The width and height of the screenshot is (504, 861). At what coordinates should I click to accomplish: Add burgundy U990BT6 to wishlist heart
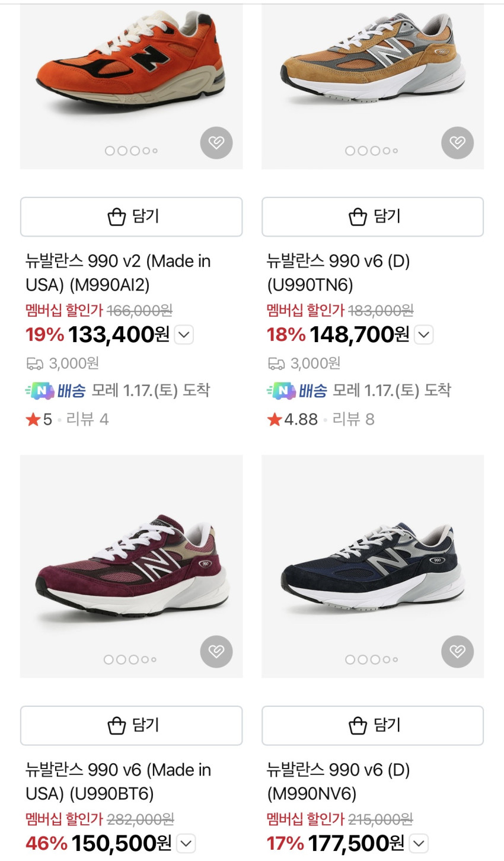pyautogui.click(x=216, y=652)
